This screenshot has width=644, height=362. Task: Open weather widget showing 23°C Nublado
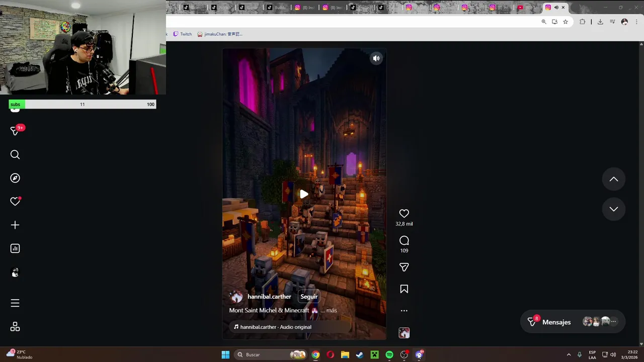(x=20, y=355)
